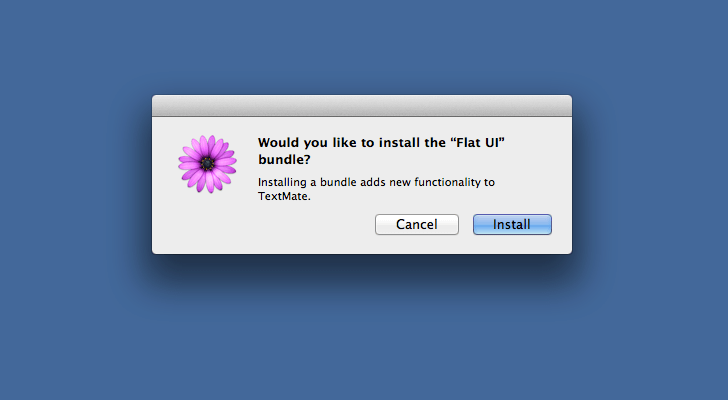Dismiss the dialog using the Cancel button

(416, 225)
